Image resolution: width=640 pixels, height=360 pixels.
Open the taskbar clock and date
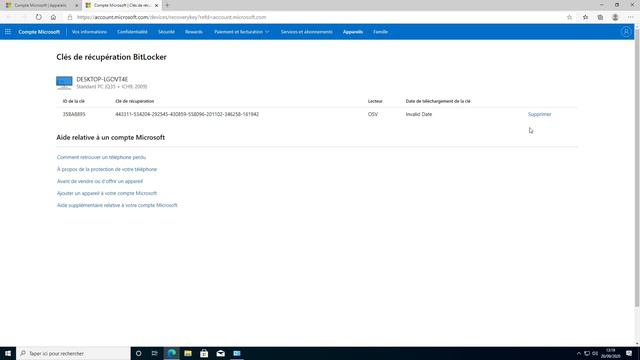point(611,353)
